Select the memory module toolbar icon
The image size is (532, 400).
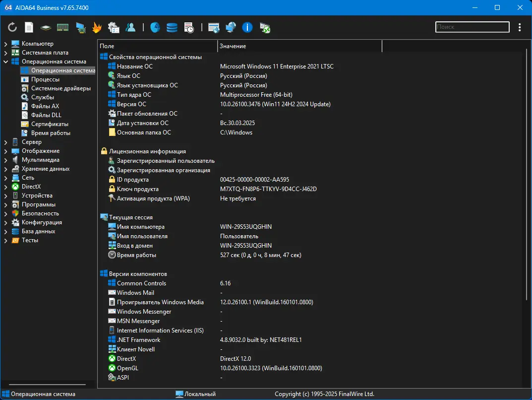coord(62,27)
